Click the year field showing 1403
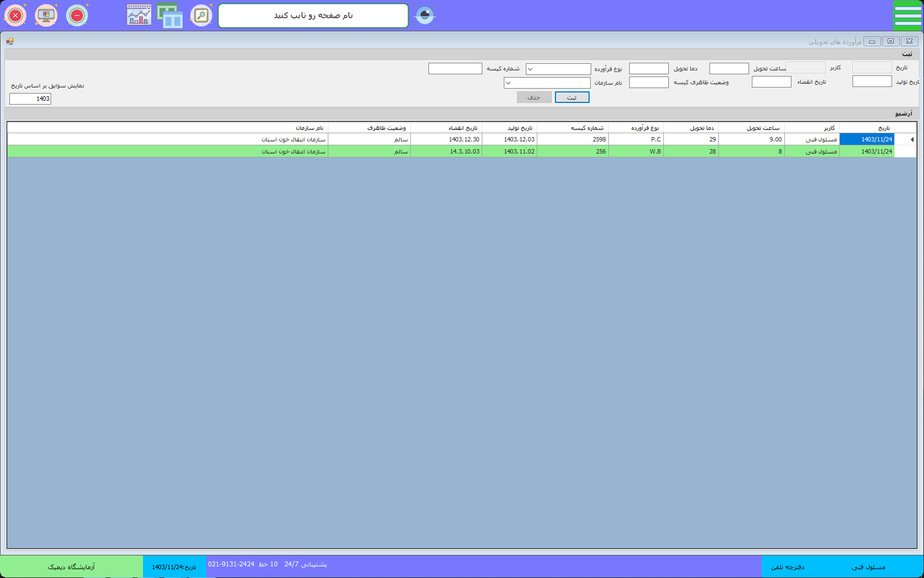Viewport: 924px width, 578px height. (30, 99)
